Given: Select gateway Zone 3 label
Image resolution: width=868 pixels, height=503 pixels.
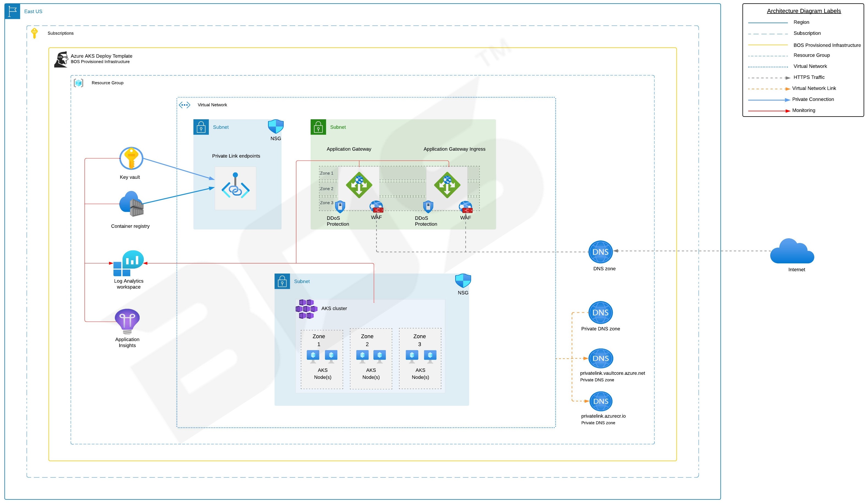Looking at the screenshot, I should pos(327,203).
